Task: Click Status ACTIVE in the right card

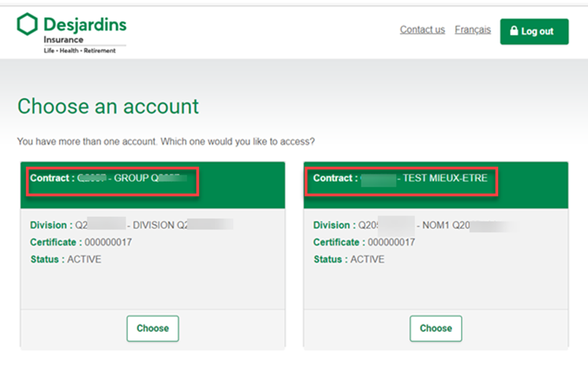Action: [x=348, y=259]
